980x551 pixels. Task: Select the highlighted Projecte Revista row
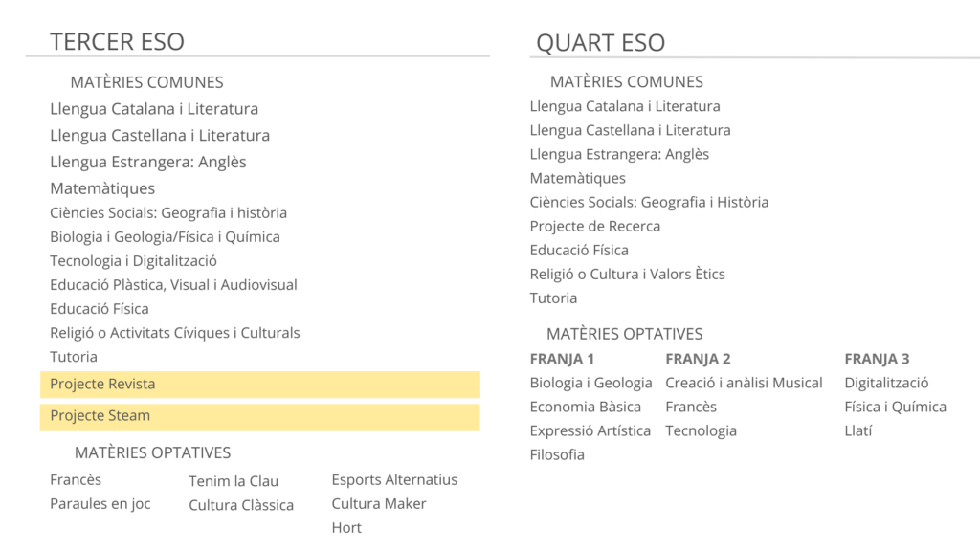point(259,385)
